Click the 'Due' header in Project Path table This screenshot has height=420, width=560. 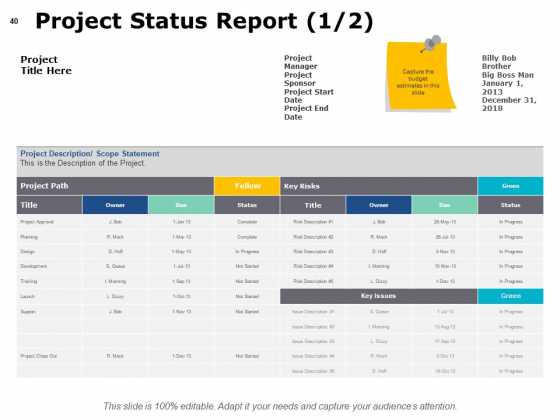[x=181, y=205]
